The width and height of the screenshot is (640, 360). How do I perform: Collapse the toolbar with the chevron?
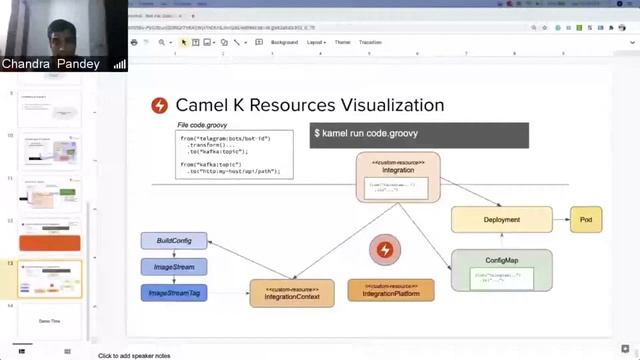click(632, 42)
